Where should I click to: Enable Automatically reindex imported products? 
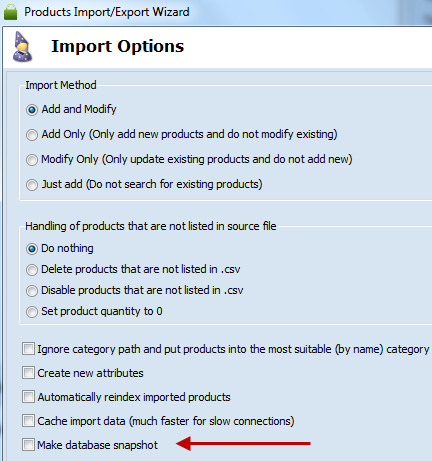tap(28, 397)
